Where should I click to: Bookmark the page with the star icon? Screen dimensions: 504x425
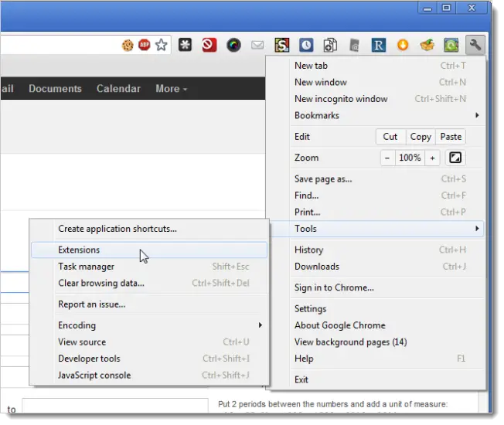pos(161,45)
